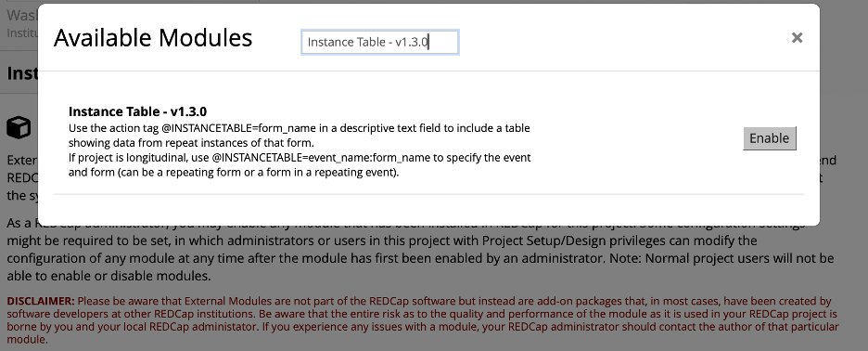Click the red DISCLAIMER label
The width and height of the screenshot is (868, 351).
(41, 301)
